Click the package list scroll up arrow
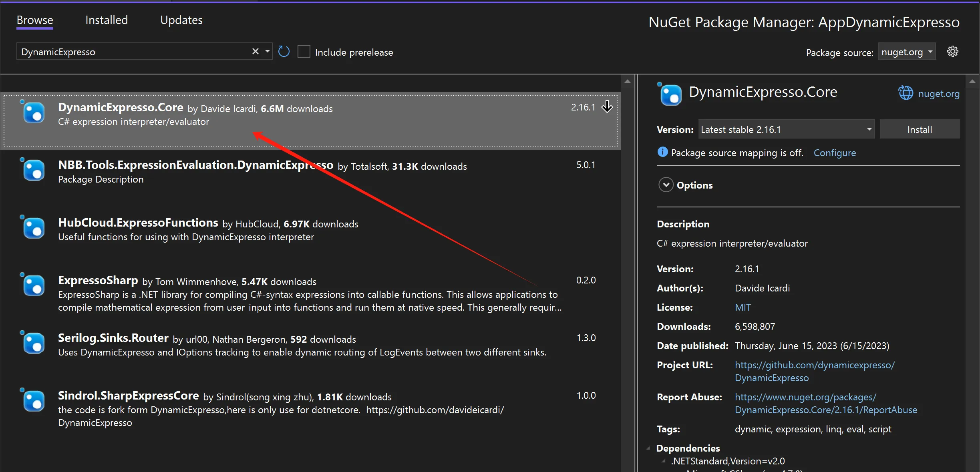The height and width of the screenshot is (472, 980). tap(628, 81)
